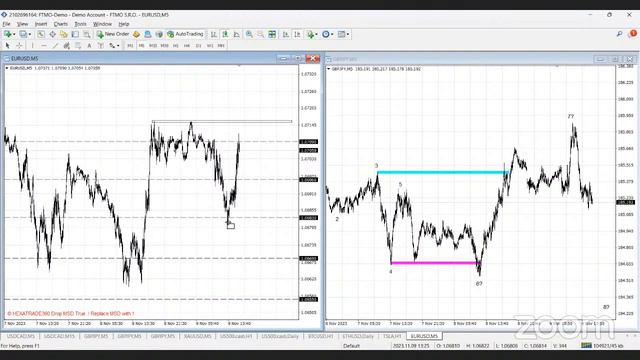This screenshot has height=360, width=640.
Task: Select the Arrows objects icon
Action: [111, 46]
